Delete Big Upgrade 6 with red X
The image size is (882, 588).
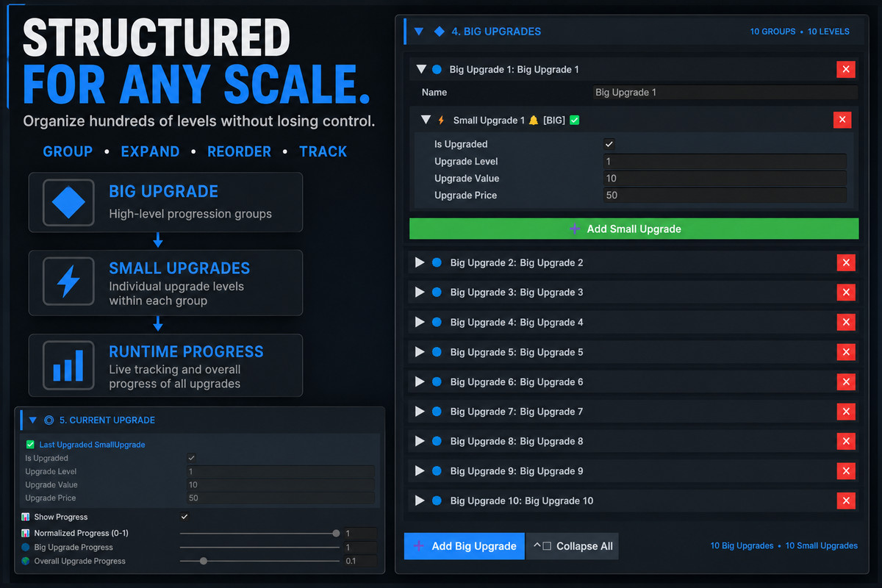tap(846, 381)
